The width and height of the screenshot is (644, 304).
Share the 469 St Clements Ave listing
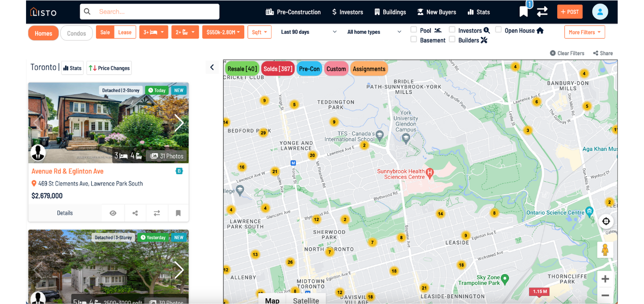(135, 213)
